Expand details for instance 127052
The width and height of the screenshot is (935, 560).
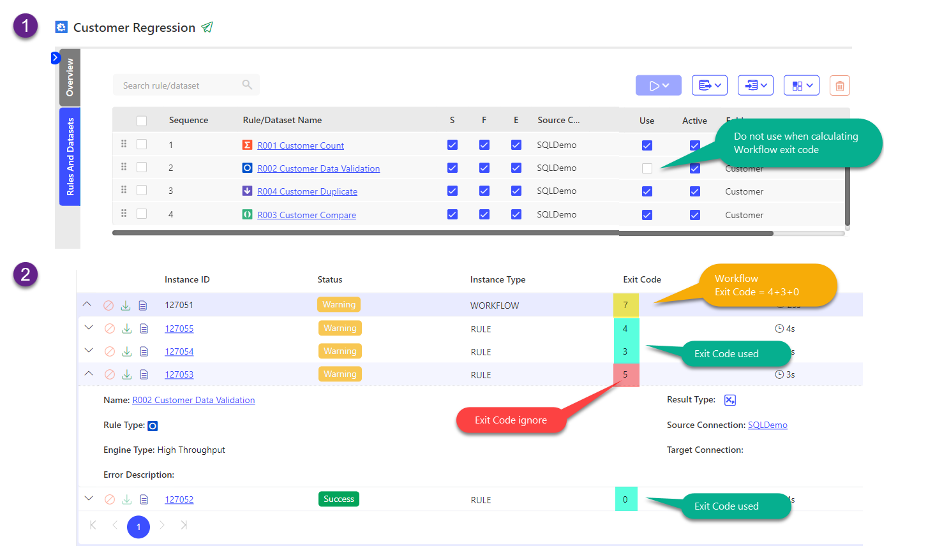(89, 499)
